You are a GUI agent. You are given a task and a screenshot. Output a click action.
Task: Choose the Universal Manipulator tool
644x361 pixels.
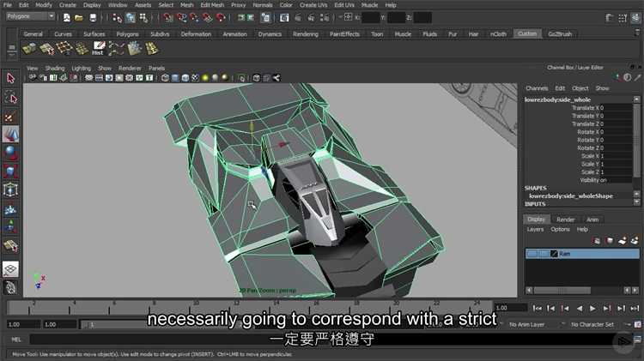coord(10,190)
